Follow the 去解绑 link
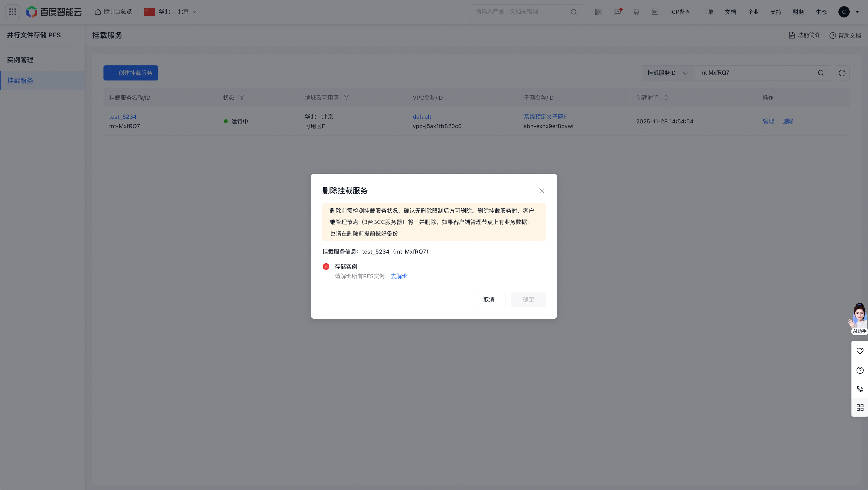868x490 pixels. click(x=399, y=276)
